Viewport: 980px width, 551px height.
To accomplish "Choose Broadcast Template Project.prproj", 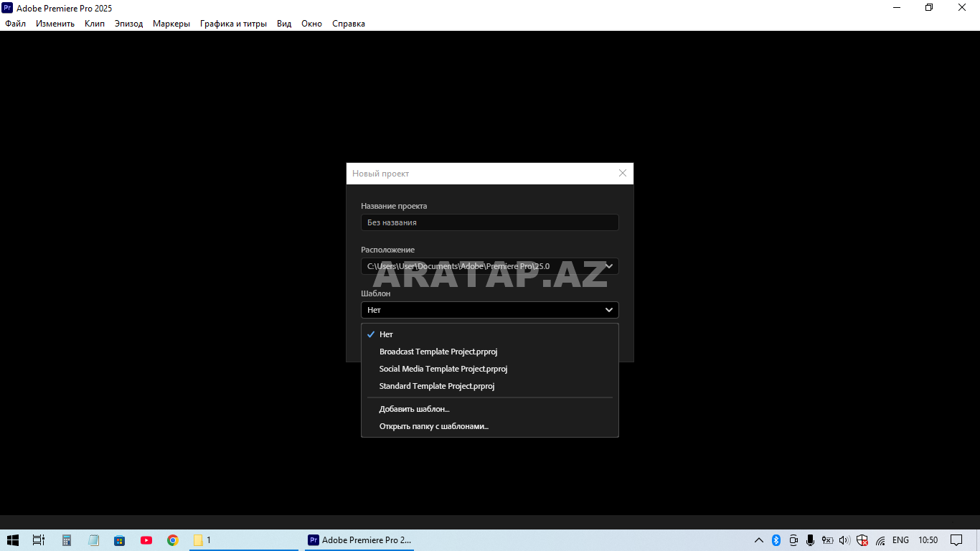I will 489,352.
